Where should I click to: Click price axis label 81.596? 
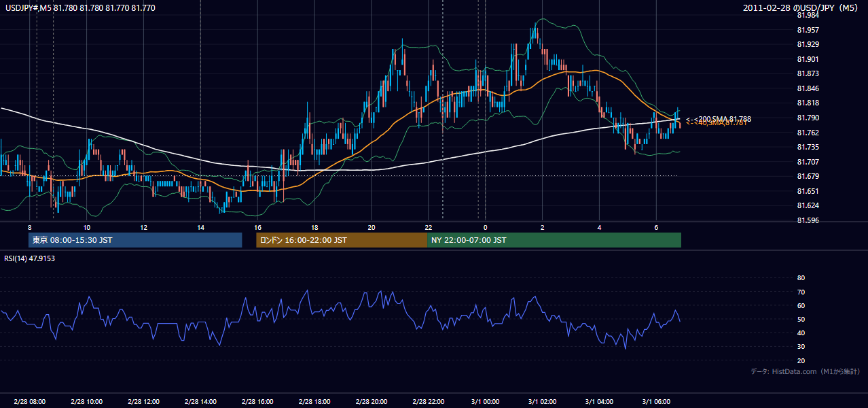tap(808, 220)
